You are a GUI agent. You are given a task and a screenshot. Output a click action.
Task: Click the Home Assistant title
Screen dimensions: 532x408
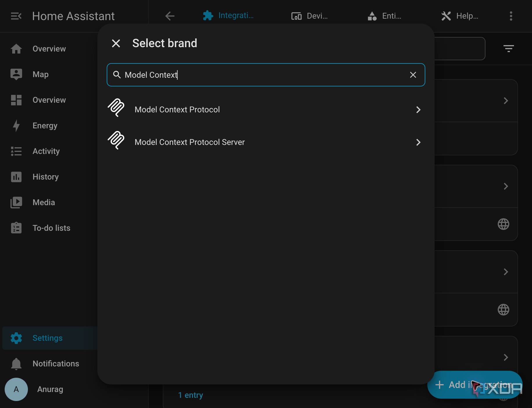tap(74, 16)
